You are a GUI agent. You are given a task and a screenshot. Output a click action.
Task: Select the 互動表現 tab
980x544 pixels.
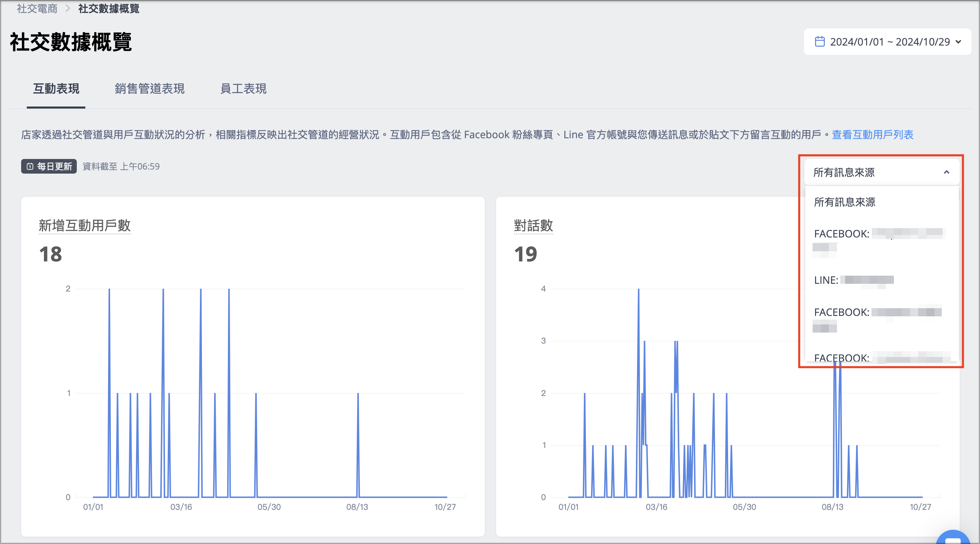pyautogui.click(x=56, y=89)
